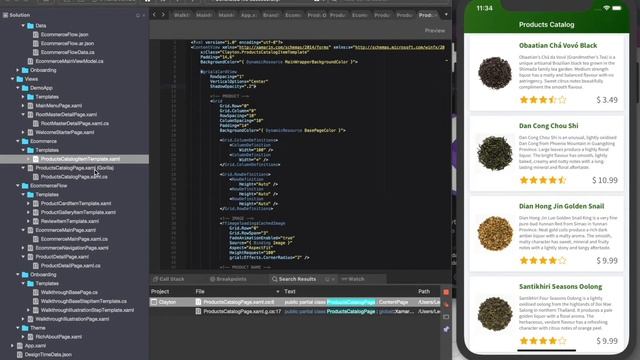Click the EcommerceFlow folder icon

pyautogui.click(x=25, y=186)
